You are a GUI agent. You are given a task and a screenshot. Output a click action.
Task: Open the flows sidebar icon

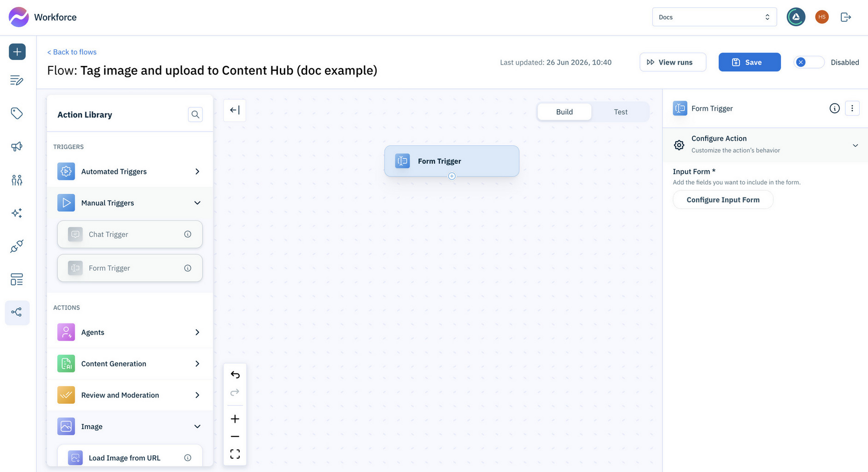click(x=17, y=313)
